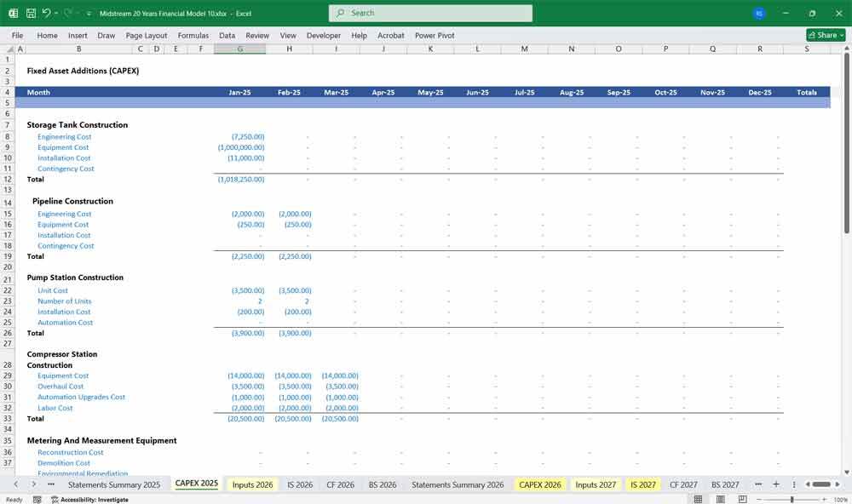Click Accessibility: Investigate in status bar
The width and height of the screenshot is (852, 504).
pyautogui.click(x=89, y=500)
